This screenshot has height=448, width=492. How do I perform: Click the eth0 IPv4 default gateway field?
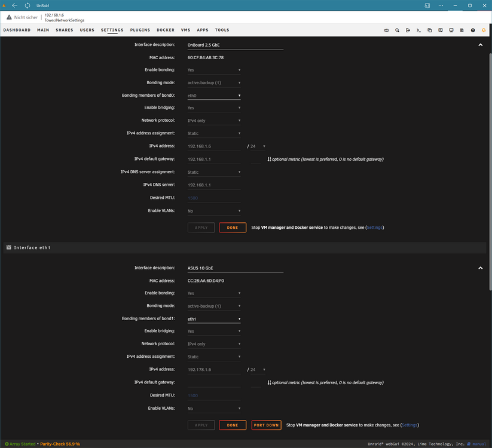pyautogui.click(x=214, y=159)
